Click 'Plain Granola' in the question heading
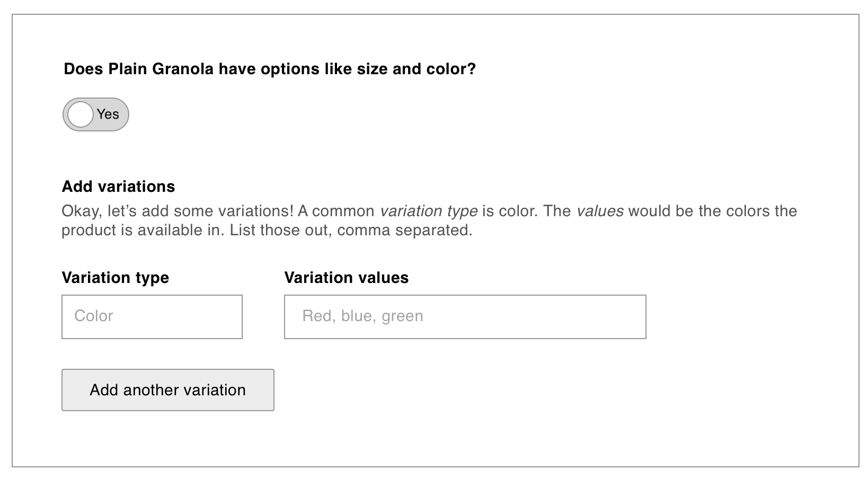 [x=161, y=69]
